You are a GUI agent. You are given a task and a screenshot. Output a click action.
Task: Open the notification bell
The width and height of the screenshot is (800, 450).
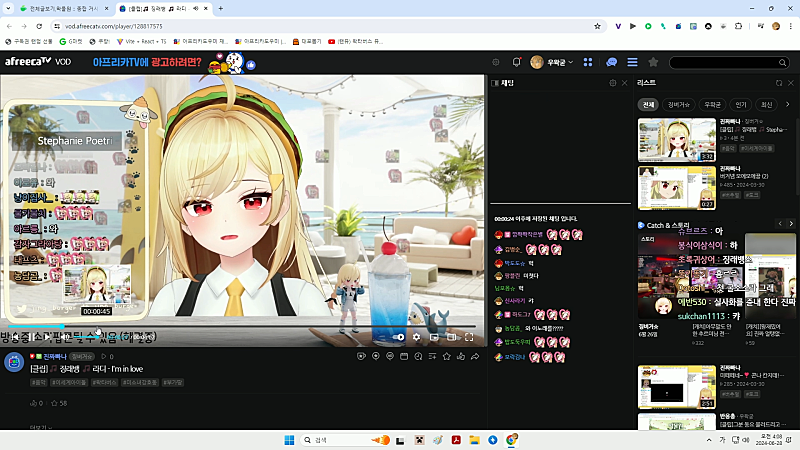[x=516, y=62]
